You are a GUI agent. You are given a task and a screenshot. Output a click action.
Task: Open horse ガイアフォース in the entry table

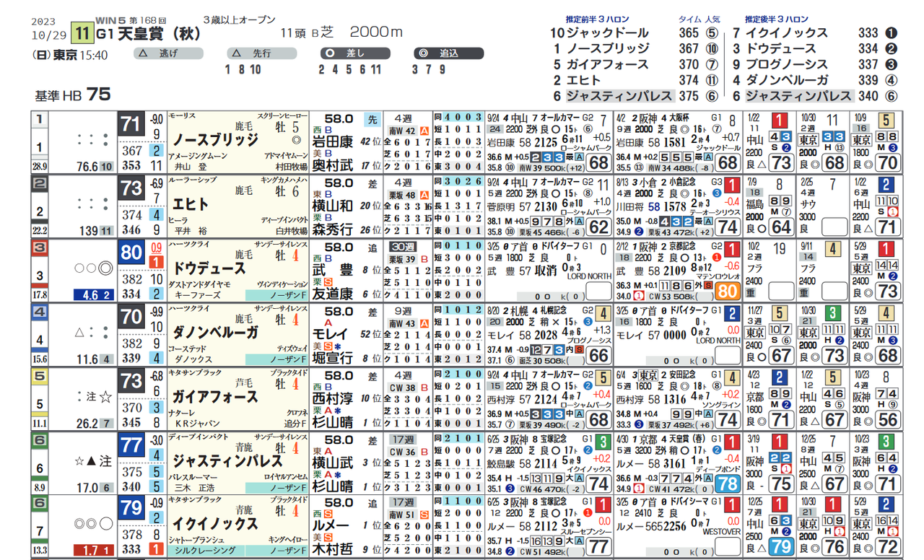pyautogui.click(x=214, y=395)
